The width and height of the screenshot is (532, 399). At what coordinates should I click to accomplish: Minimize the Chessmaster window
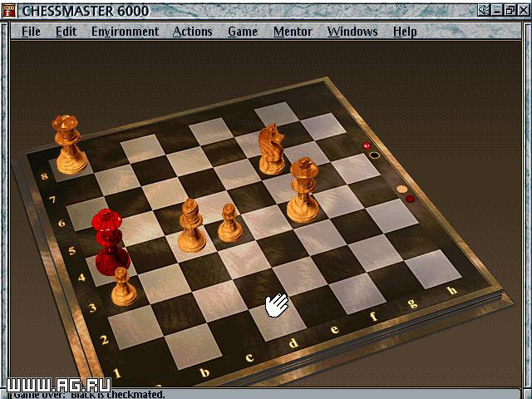(497, 11)
